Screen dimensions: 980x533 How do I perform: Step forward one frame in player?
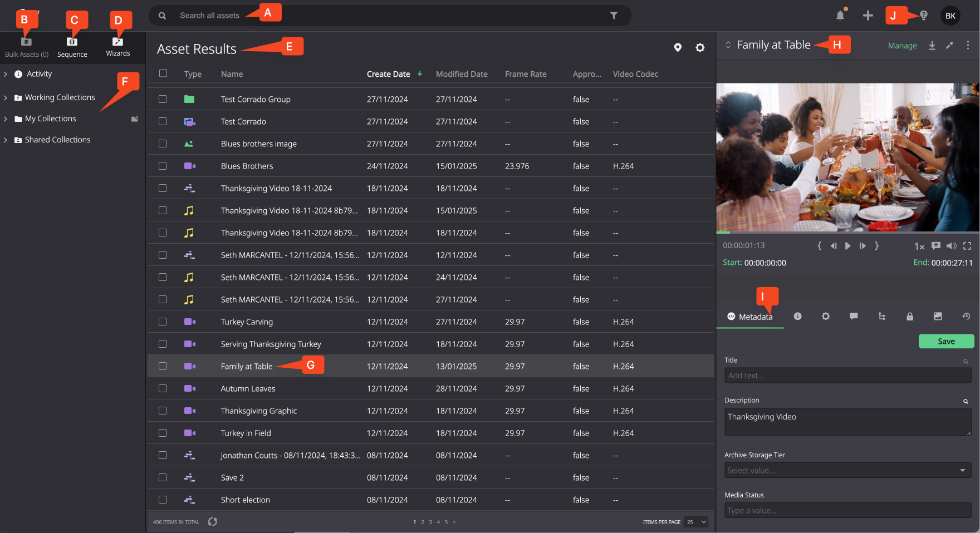(862, 246)
